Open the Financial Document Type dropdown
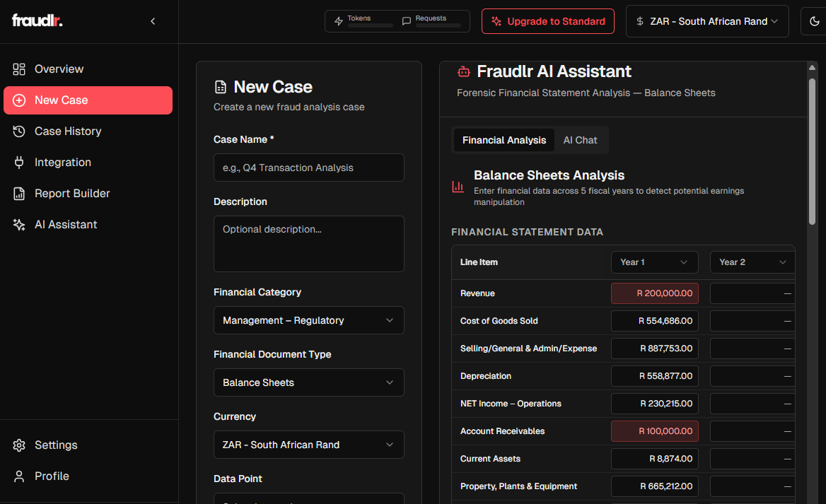Screen dimensions: 826x504 [x=309, y=382]
